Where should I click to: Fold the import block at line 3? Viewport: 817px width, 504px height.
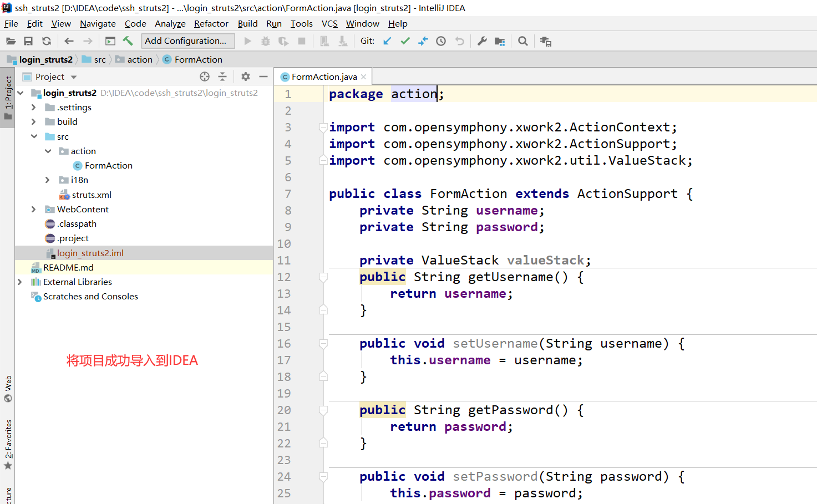323,128
